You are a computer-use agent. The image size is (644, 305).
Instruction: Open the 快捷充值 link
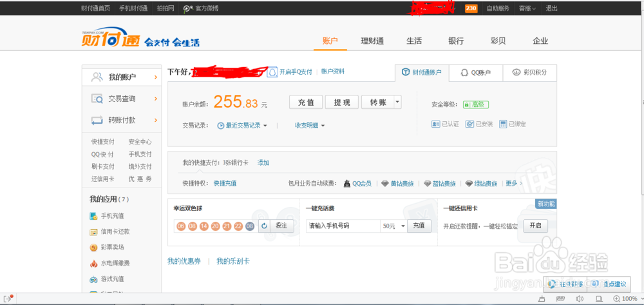coord(225,184)
